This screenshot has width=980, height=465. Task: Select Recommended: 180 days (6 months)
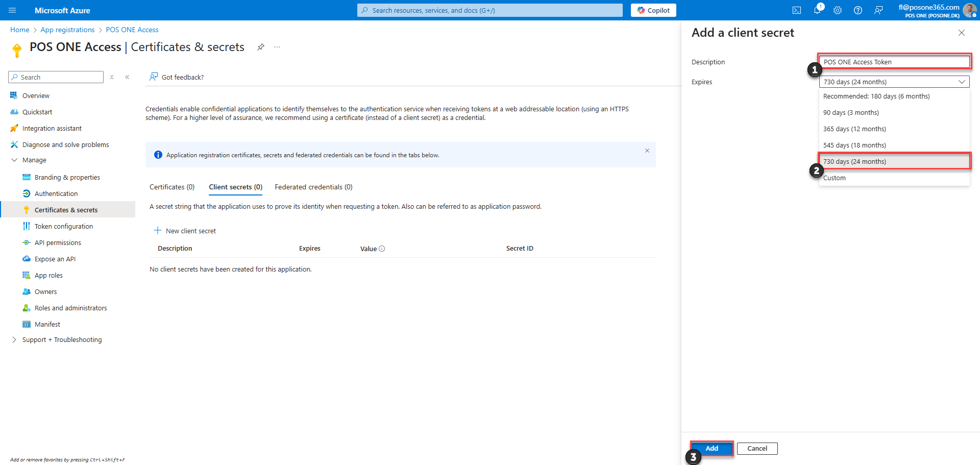click(x=894, y=96)
